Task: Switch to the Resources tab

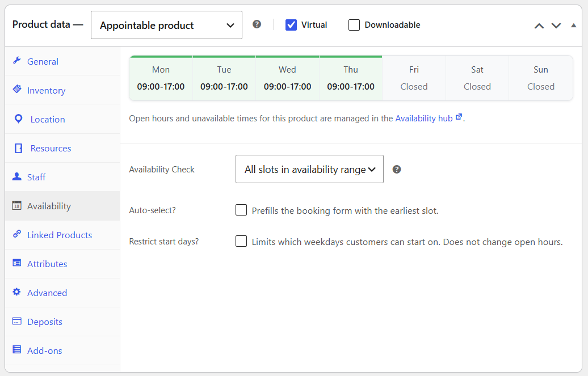Action: click(x=62, y=148)
